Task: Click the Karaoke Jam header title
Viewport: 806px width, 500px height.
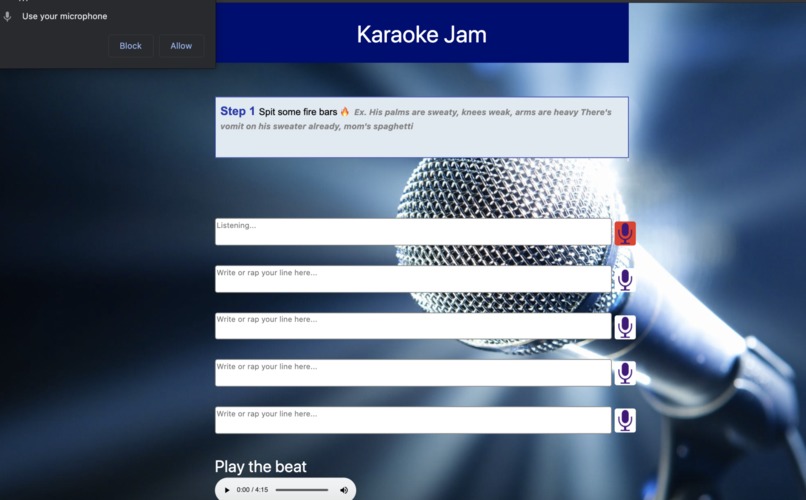Action: click(x=422, y=34)
